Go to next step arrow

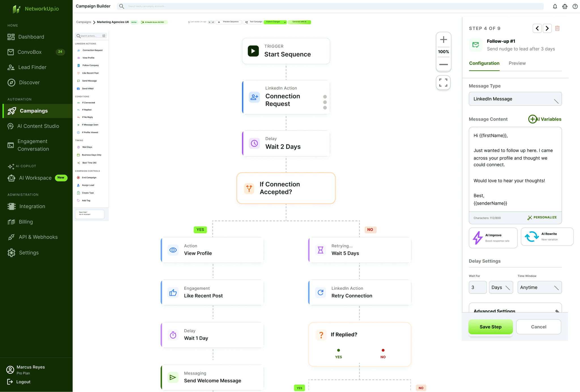[547, 28]
